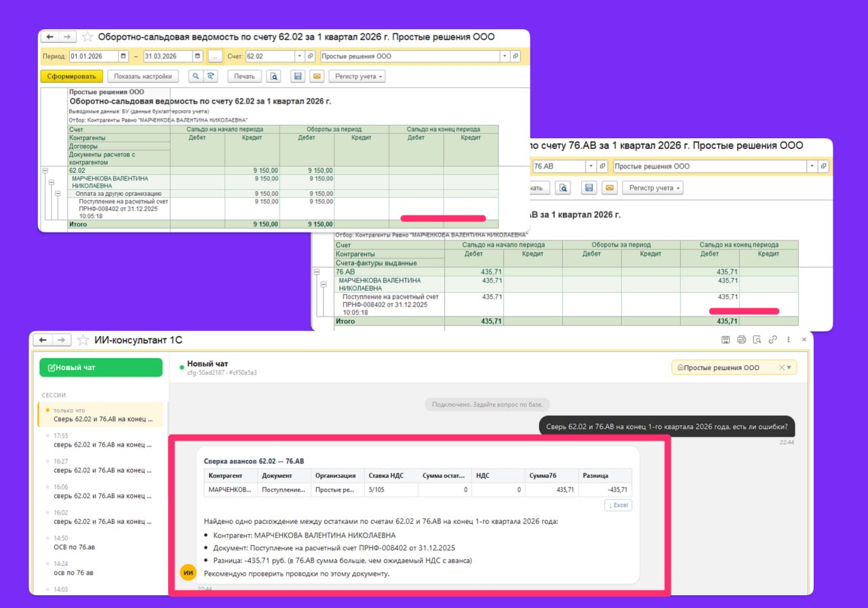Go back in ИИ-консультант 1С window
Viewport: 868px width, 608px height.
point(42,340)
